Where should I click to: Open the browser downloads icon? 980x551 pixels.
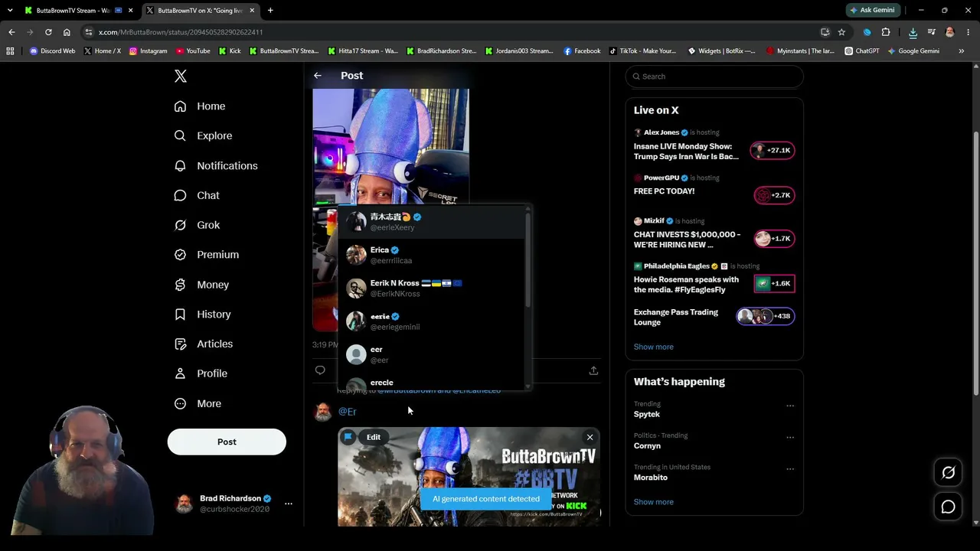tap(913, 32)
